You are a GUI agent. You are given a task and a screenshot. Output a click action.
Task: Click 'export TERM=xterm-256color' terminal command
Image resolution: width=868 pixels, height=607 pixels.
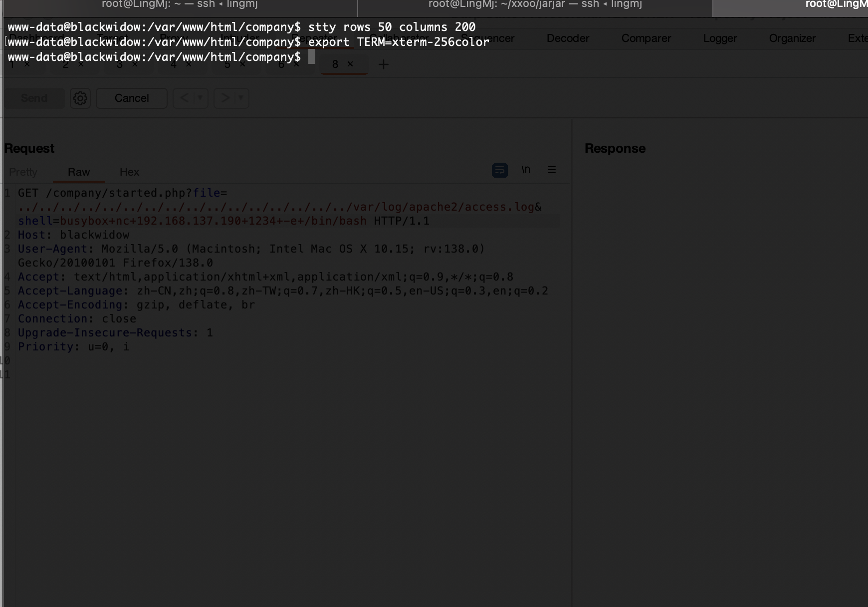[399, 42]
